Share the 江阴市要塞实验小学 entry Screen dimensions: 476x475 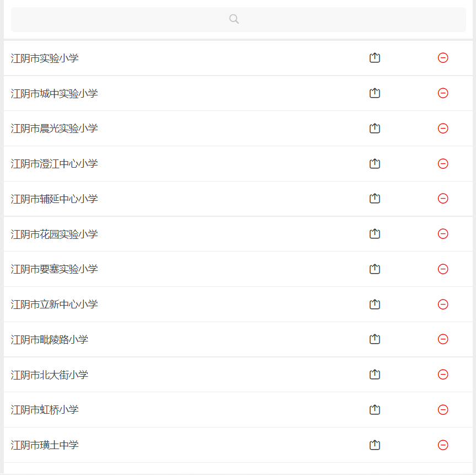375,269
